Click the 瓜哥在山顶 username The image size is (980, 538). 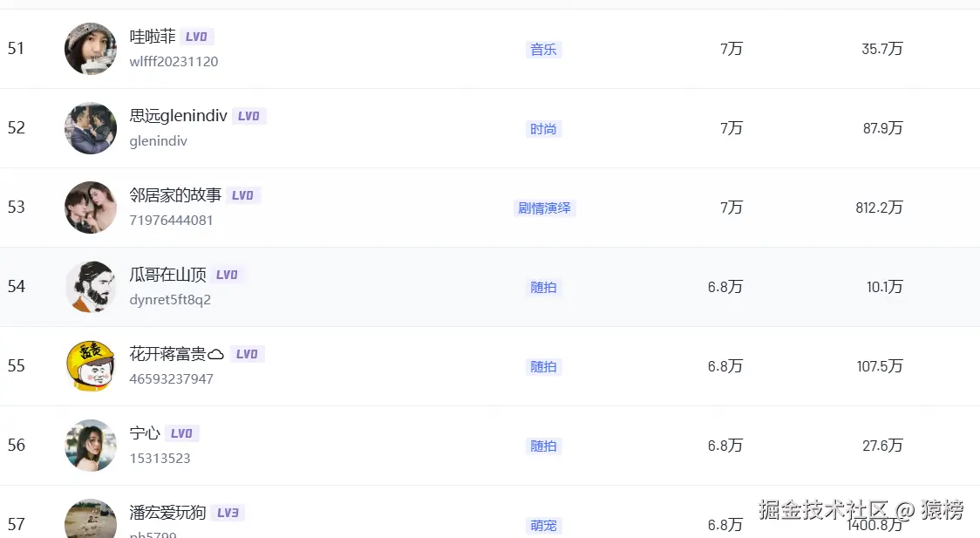[x=167, y=275]
